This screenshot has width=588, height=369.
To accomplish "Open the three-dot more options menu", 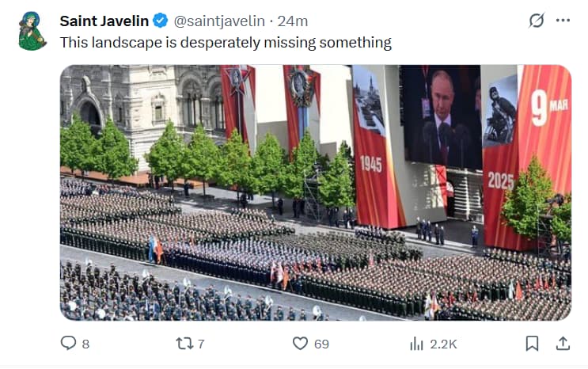I will click(x=563, y=21).
